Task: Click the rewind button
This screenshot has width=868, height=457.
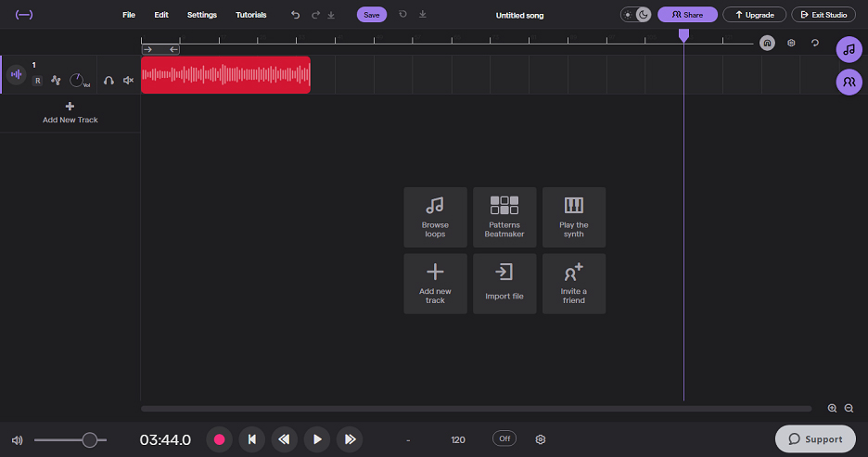Action: point(284,439)
